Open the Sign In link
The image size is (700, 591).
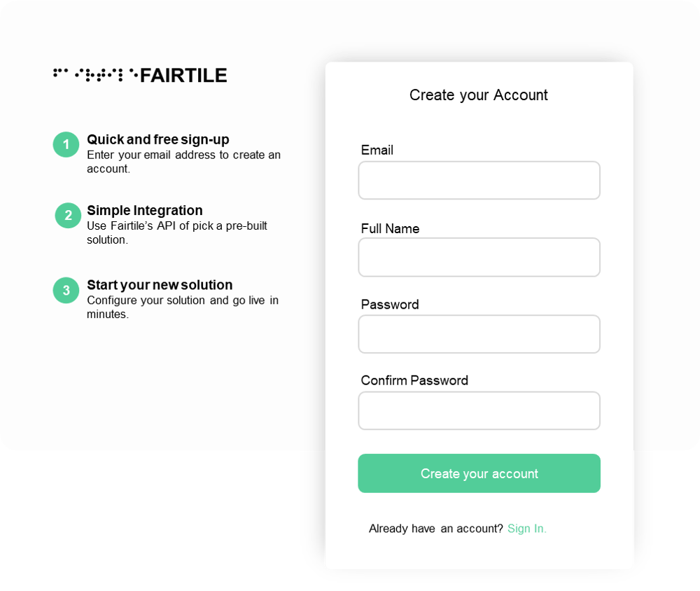[527, 529]
